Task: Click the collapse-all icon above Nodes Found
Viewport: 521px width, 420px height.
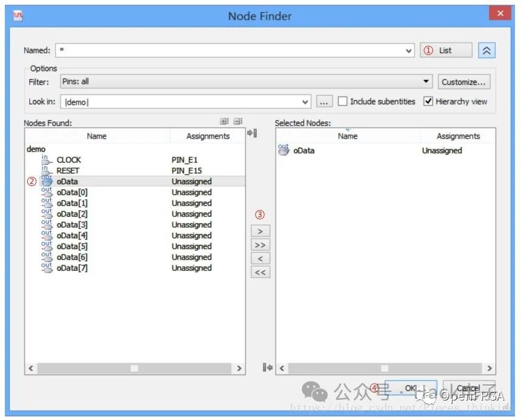Action: [237, 122]
